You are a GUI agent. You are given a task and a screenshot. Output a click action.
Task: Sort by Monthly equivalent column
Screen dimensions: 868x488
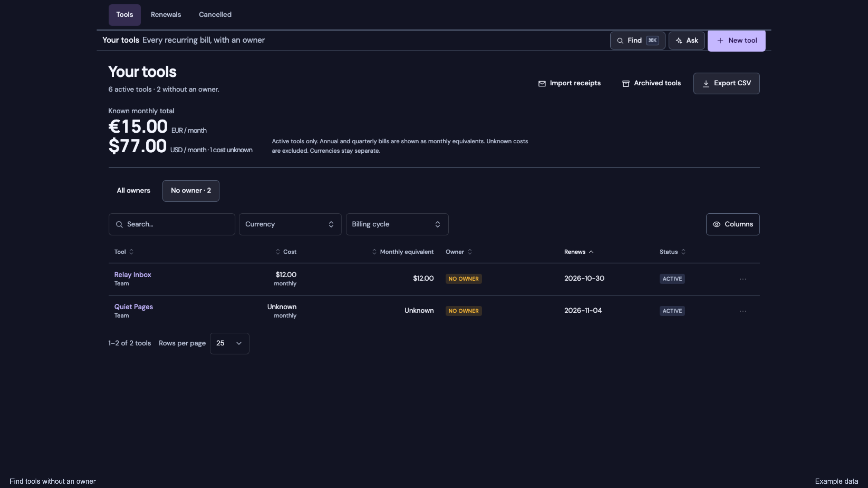(x=403, y=252)
